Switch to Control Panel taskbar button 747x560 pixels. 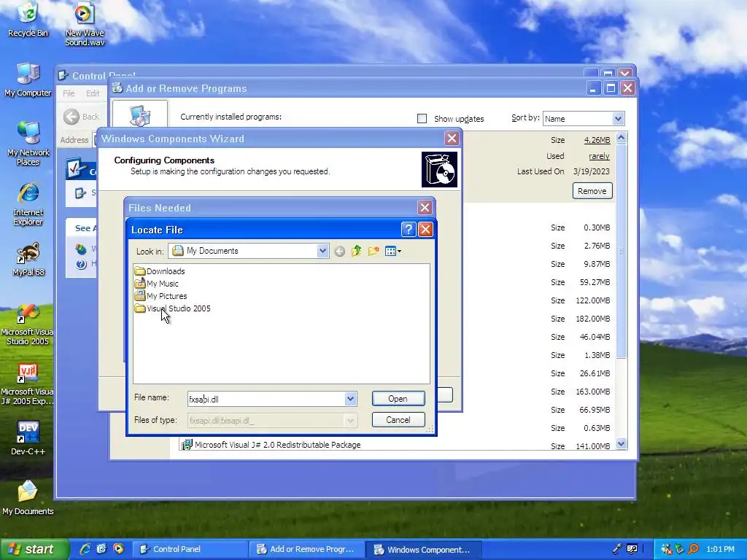(x=190, y=549)
